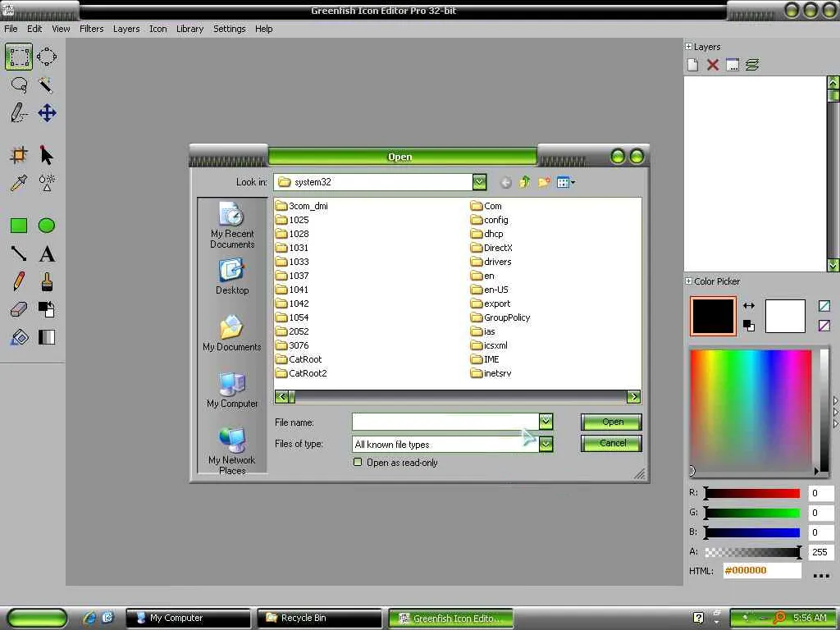Select the CatRoot2 folder

(x=301, y=373)
